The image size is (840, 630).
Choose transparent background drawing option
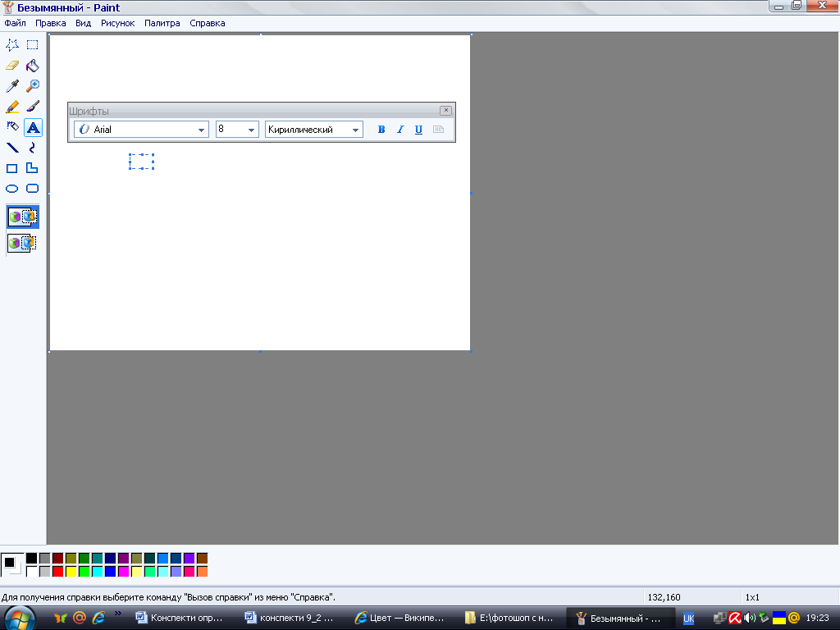tap(22, 243)
